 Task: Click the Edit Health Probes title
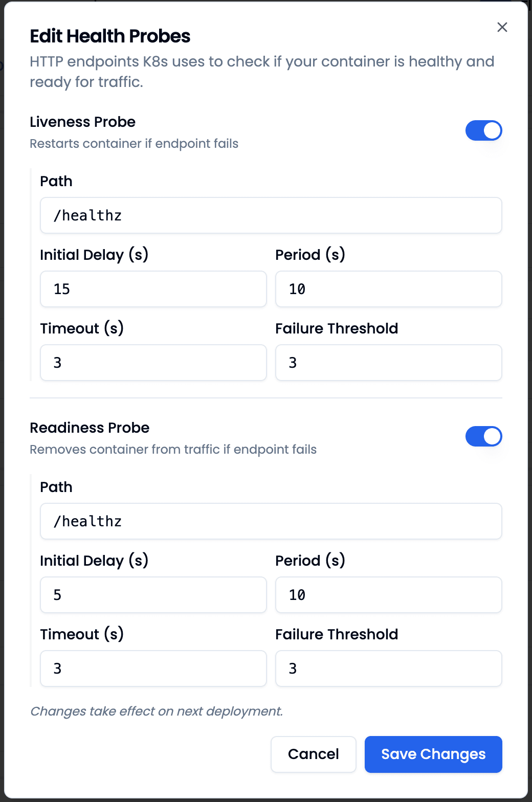point(110,36)
